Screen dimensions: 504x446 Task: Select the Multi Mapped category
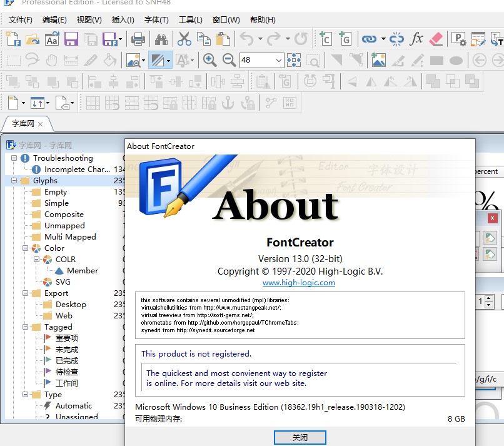point(70,237)
